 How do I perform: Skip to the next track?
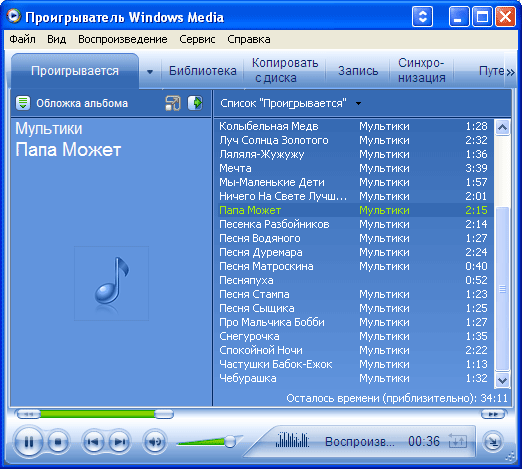pos(119,442)
